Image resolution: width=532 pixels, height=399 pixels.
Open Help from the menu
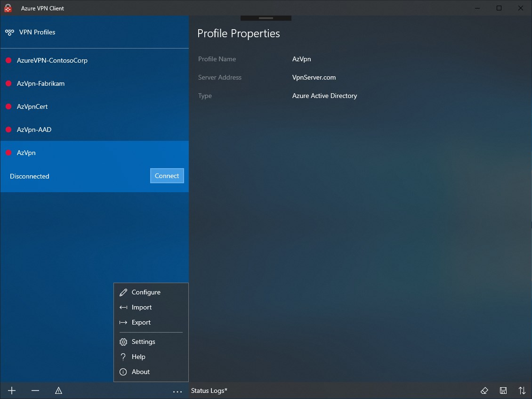point(138,357)
